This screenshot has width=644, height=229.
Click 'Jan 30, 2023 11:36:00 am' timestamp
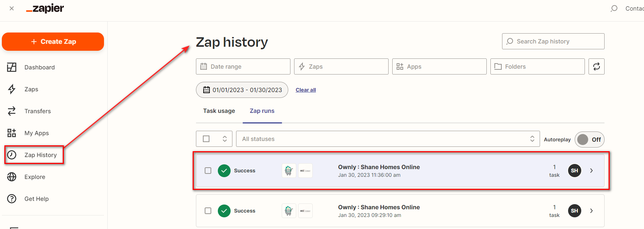click(x=369, y=175)
